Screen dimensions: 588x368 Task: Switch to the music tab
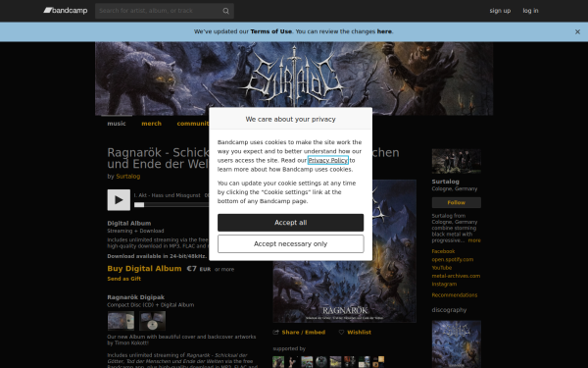[x=117, y=124]
